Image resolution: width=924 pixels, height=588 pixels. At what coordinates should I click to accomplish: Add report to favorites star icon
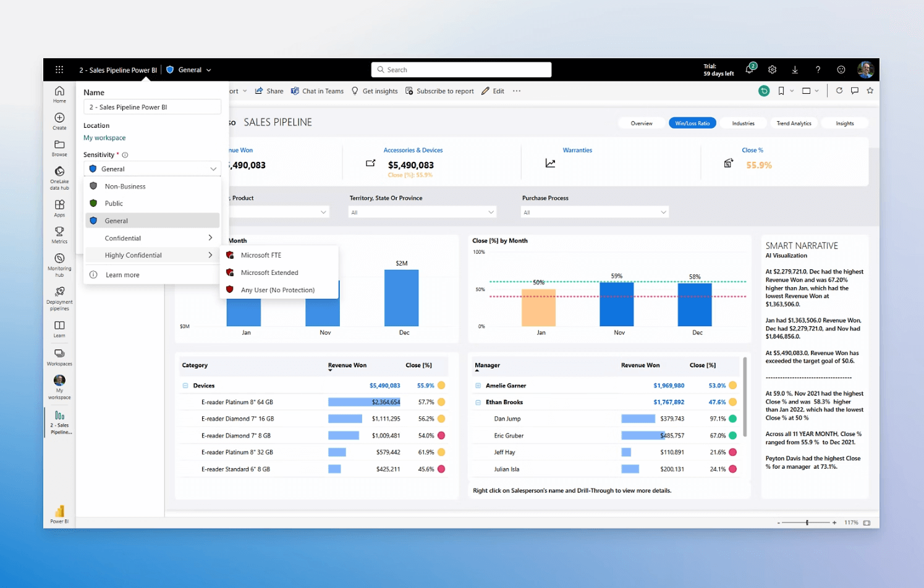pyautogui.click(x=870, y=91)
